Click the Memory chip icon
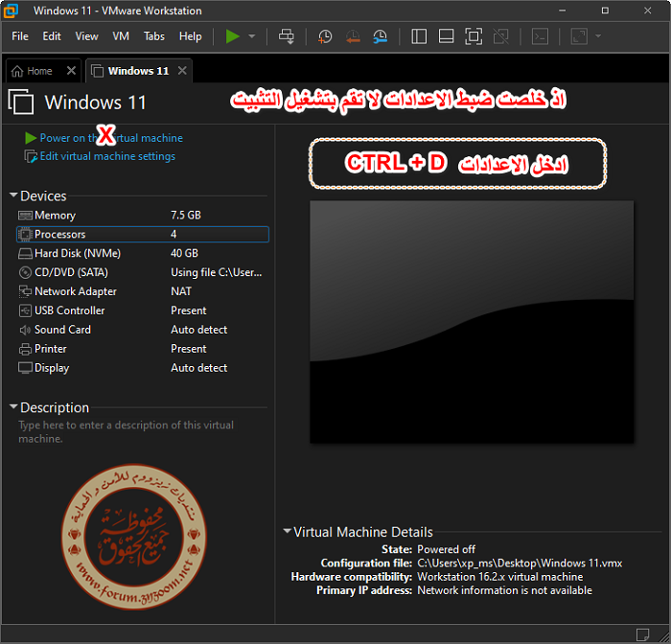This screenshot has height=644, width=671. (25, 216)
